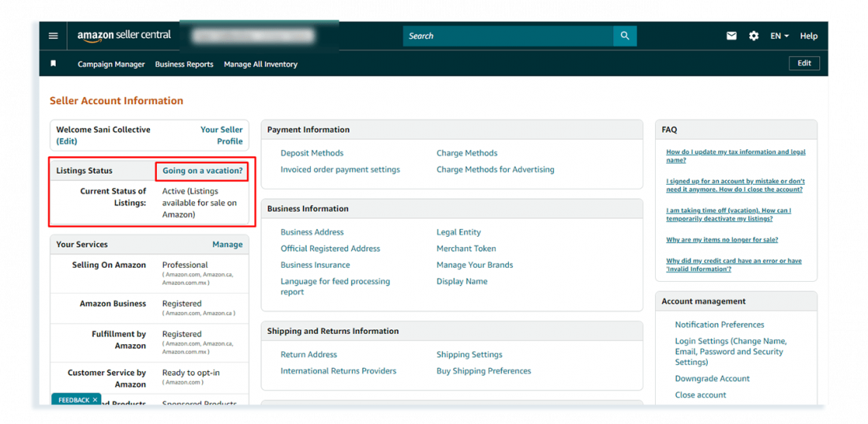Open Manage All Inventory

pyautogui.click(x=260, y=64)
